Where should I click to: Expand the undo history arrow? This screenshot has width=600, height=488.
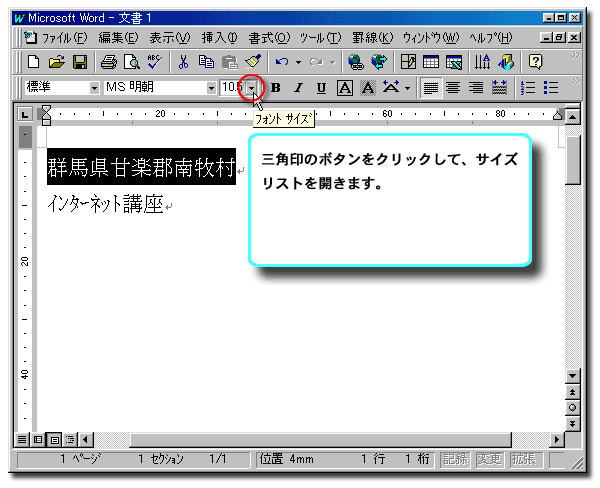click(298, 62)
